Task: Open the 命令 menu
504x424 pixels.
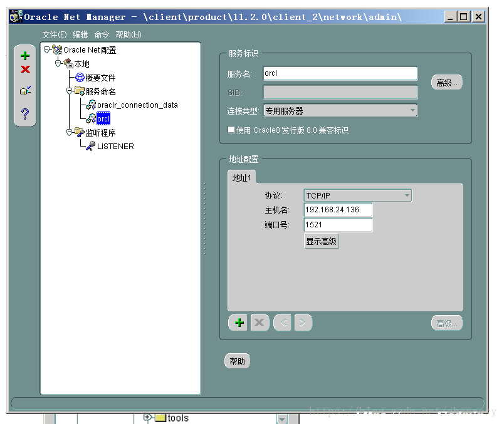Action: click(x=102, y=34)
